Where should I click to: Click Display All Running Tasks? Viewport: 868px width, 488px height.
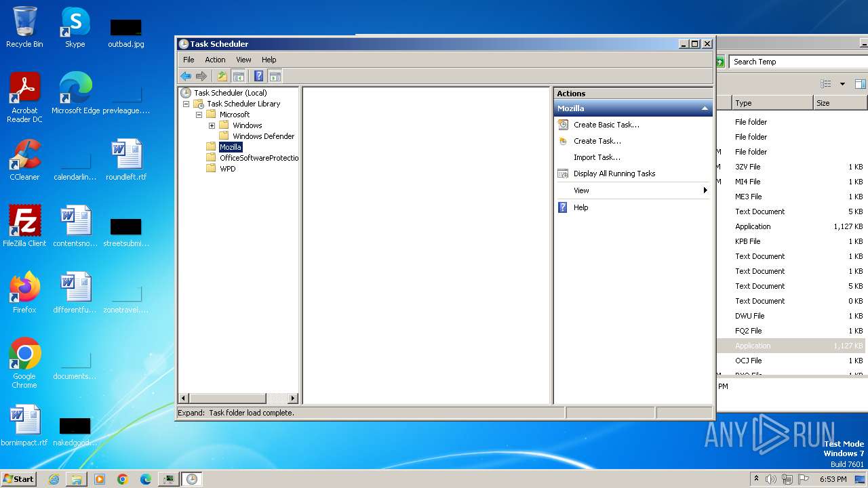coord(614,174)
